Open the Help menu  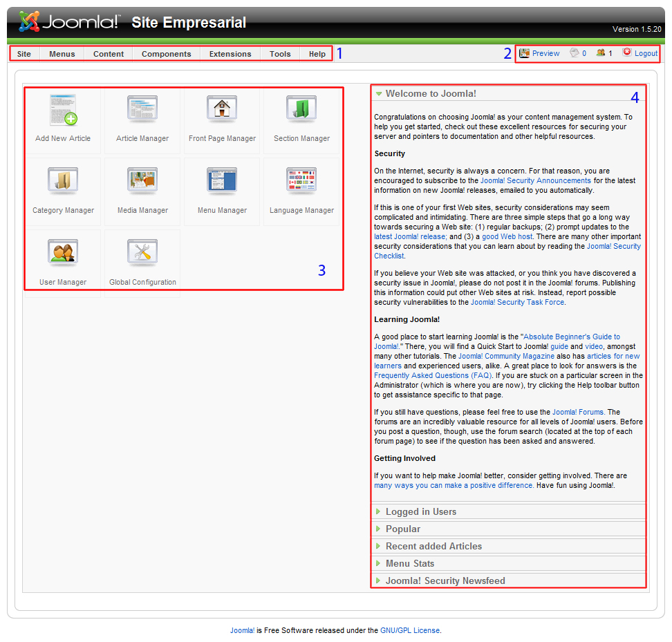click(317, 54)
